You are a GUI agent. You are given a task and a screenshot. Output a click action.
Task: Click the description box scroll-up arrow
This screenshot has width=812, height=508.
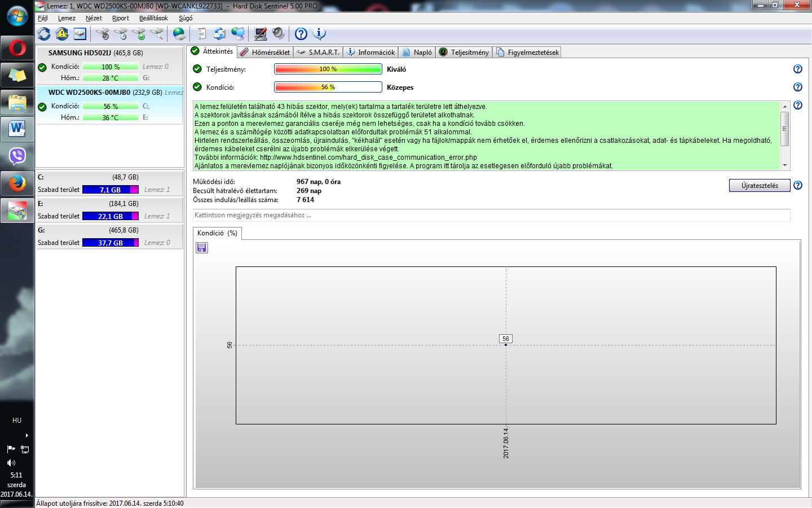tap(785, 106)
